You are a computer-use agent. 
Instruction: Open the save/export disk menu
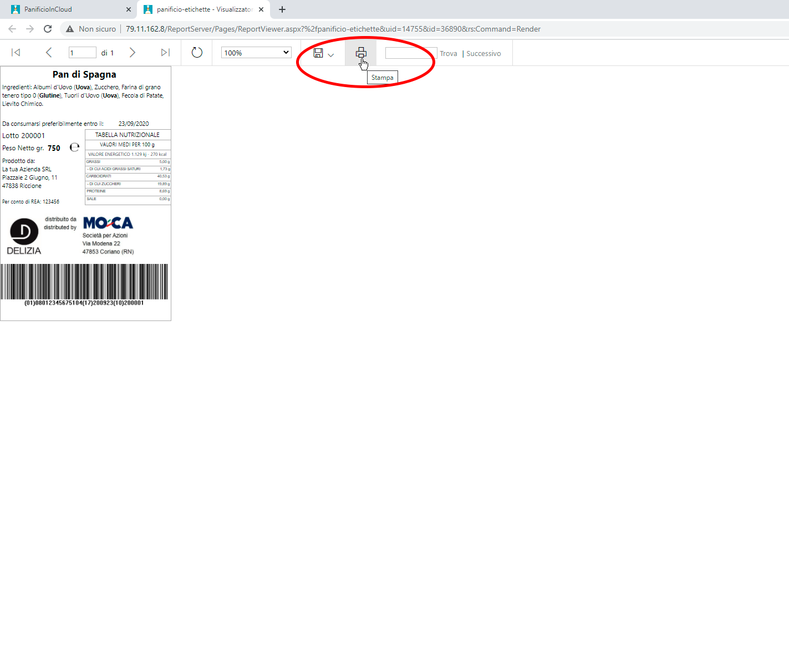point(323,53)
